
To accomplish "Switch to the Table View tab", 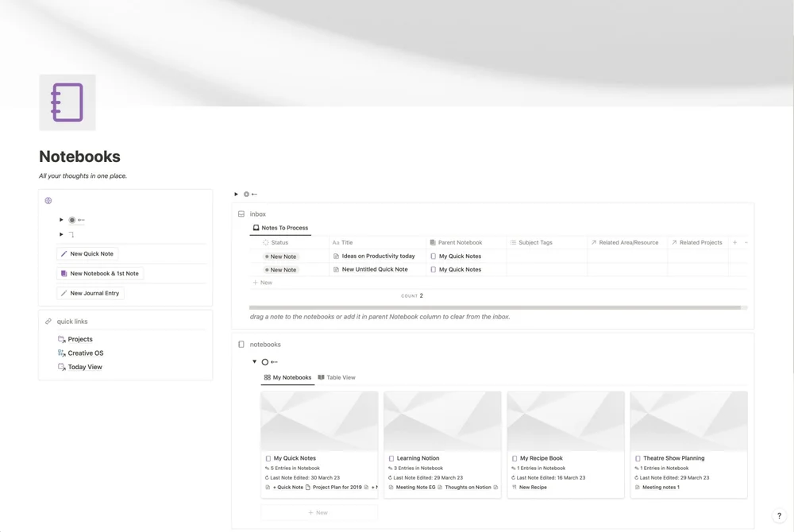I will [337, 377].
